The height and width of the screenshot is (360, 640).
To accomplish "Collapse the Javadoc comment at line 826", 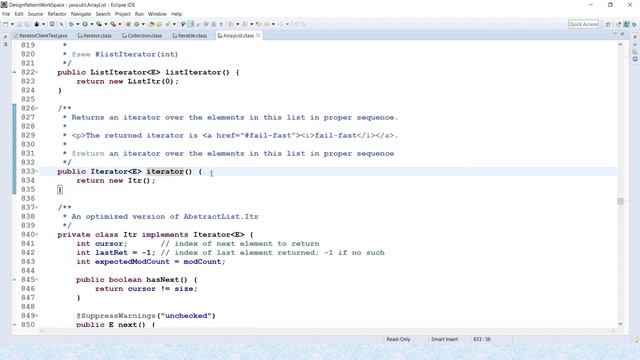I will tap(37, 109).
